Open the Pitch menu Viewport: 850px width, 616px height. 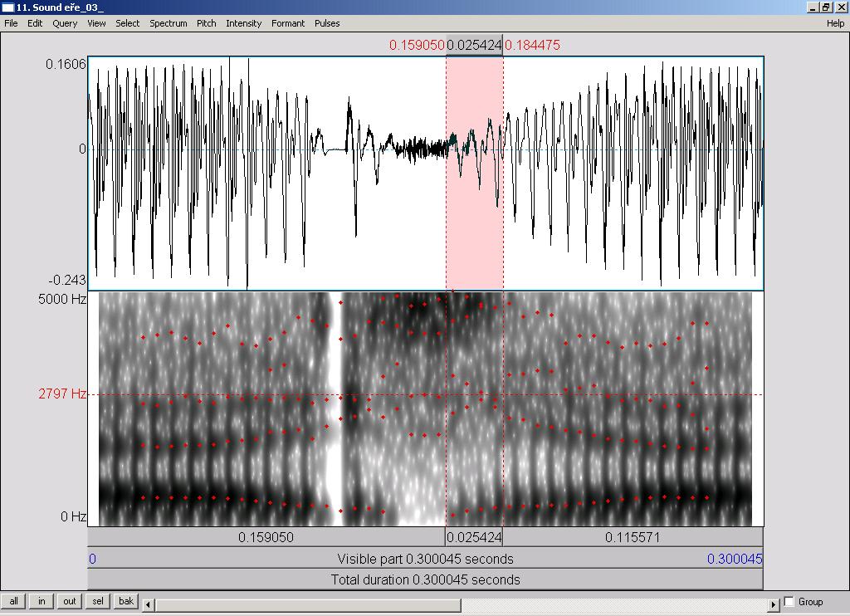pyautogui.click(x=206, y=23)
